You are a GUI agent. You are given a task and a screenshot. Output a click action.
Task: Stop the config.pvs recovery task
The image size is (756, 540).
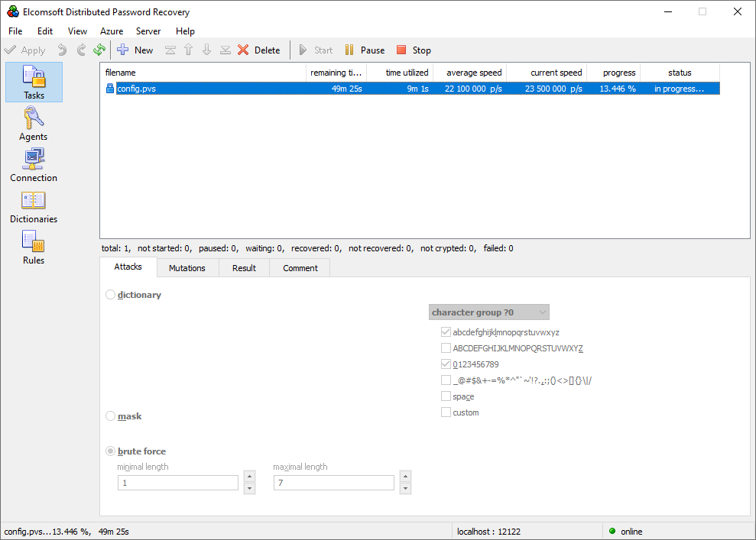tap(413, 50)
